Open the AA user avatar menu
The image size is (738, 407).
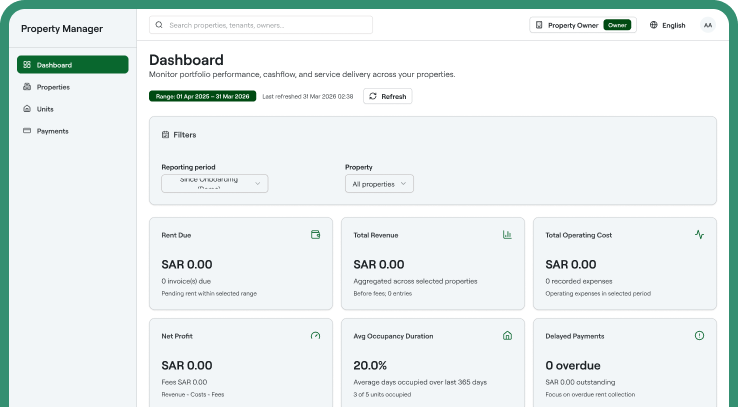point(707,25)
